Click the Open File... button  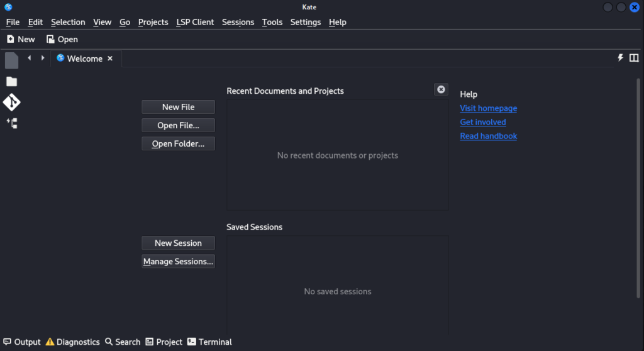178,125
